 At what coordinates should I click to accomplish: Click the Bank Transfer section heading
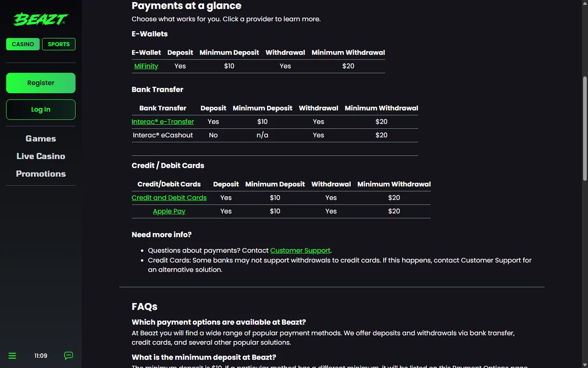pos(157,89)
